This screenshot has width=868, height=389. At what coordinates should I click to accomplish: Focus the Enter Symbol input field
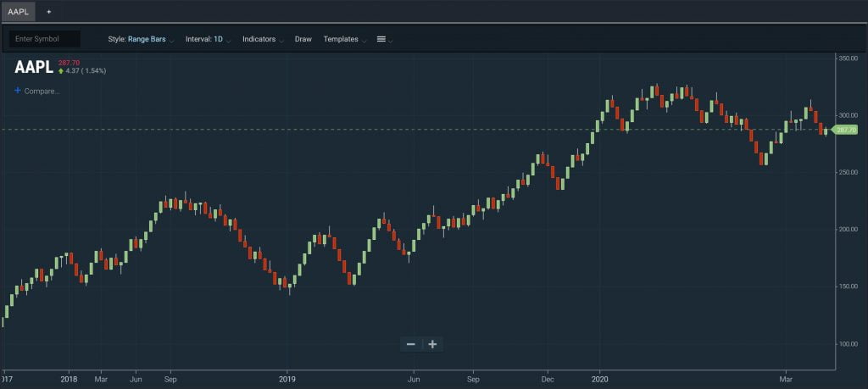click(x=44, y=39)
